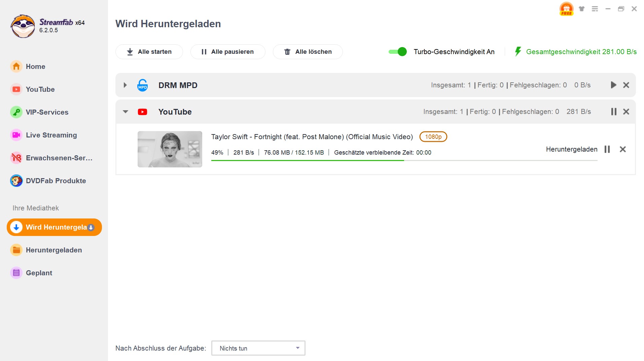This screenshot has width=644, height=361.
Task: Click the Geschätzte verbleibende Zeit text
Action: pos(383,153)
